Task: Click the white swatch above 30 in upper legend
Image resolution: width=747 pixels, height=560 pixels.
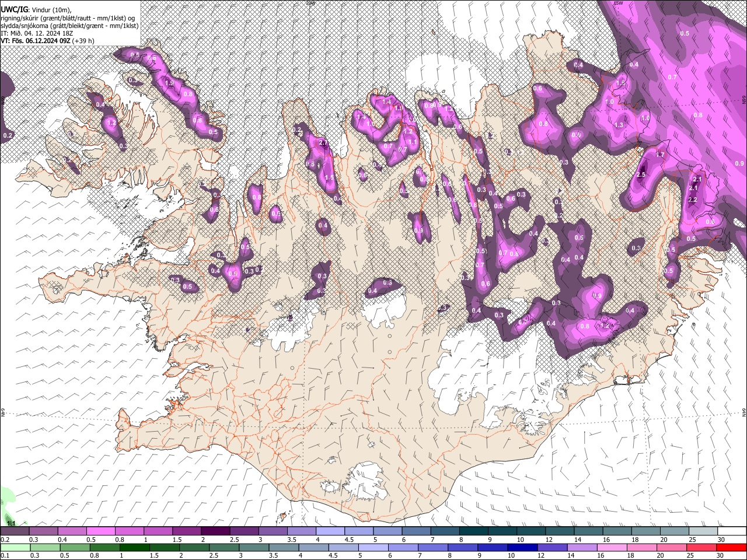Action: pyautogui.click(x=732, y=531)
